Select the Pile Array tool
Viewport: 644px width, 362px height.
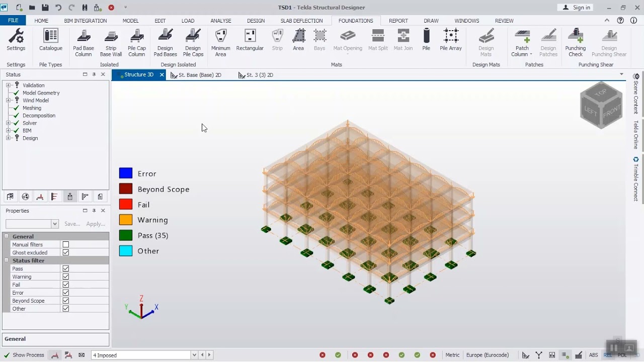[x=451, y=40]
